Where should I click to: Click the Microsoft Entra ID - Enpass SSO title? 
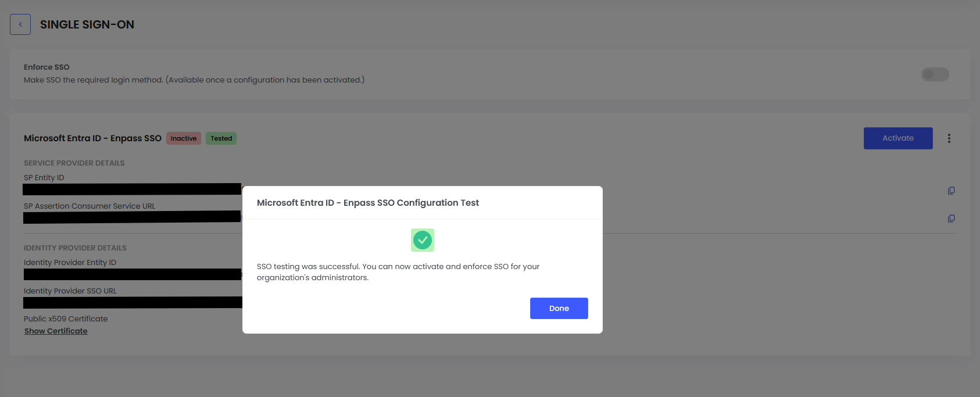(x=92, y=138)
